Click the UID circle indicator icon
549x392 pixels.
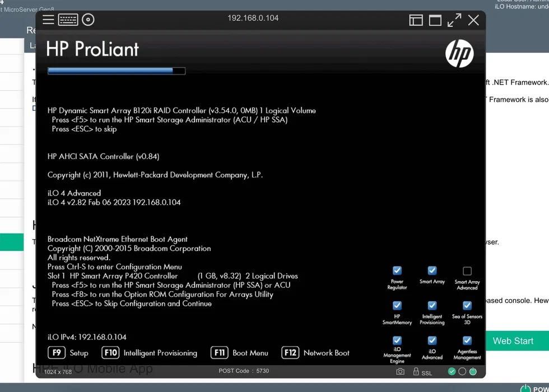click(x=462, y=371)
